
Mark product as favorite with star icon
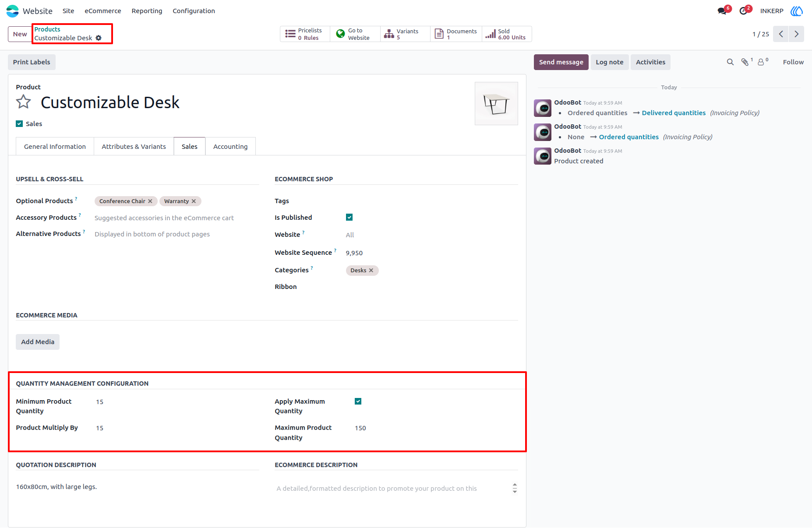click(24, 102)
